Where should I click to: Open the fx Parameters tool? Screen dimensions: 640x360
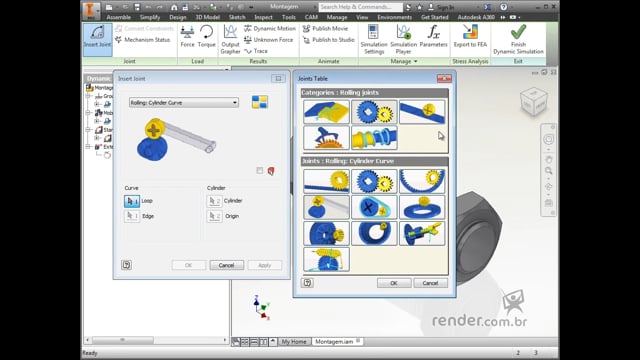pos(433,36)
